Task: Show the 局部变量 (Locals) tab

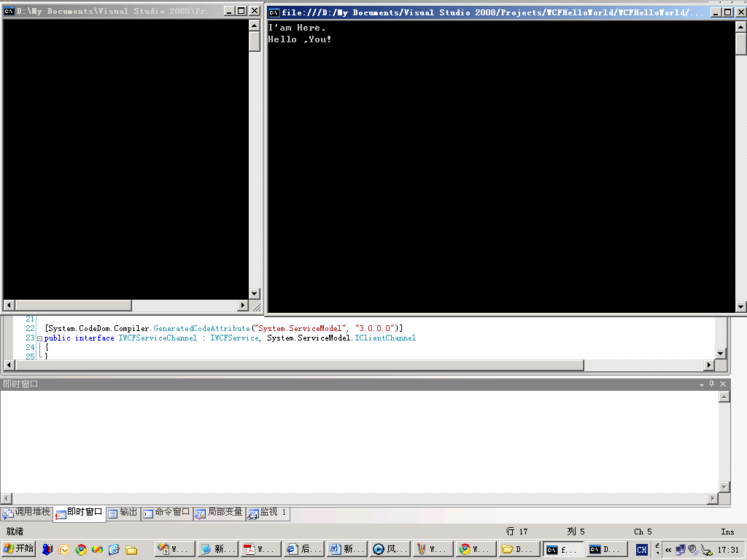Action: coord(219,513)
